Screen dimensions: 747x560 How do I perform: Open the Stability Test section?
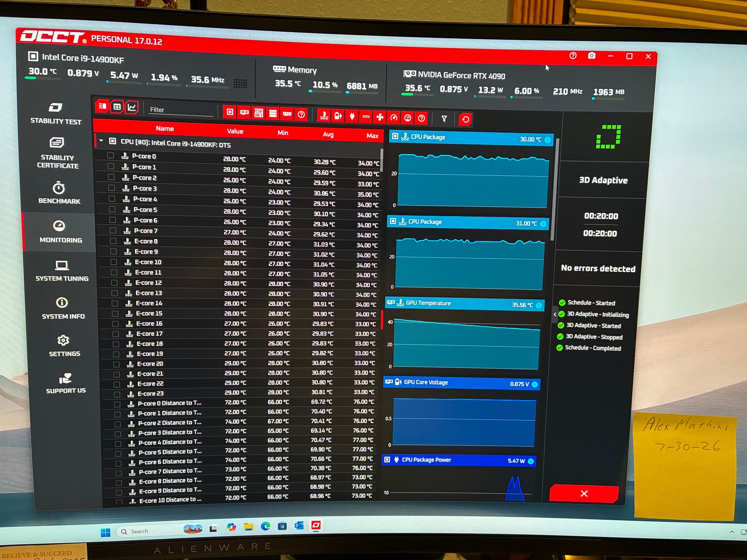click(55, 114)
